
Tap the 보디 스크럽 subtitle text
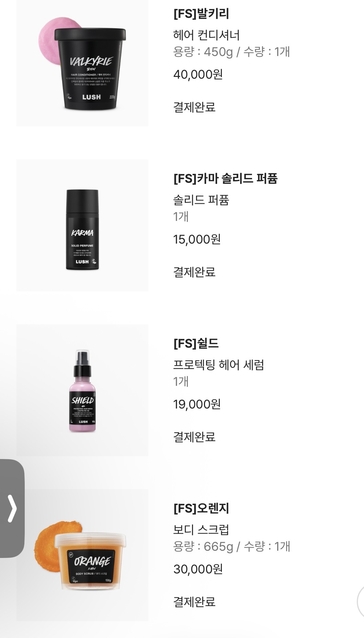click(x=201, y=530)
